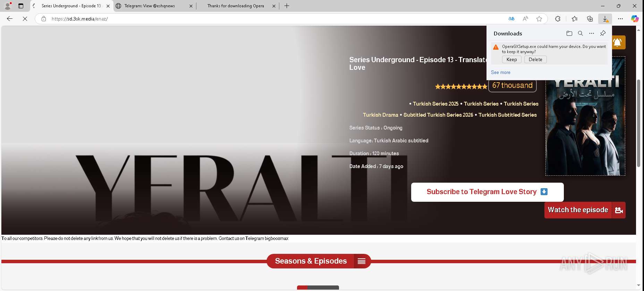Search downloads magnifier icon
The height and width of the screenshot is (291, 644).
coord(581,33)
